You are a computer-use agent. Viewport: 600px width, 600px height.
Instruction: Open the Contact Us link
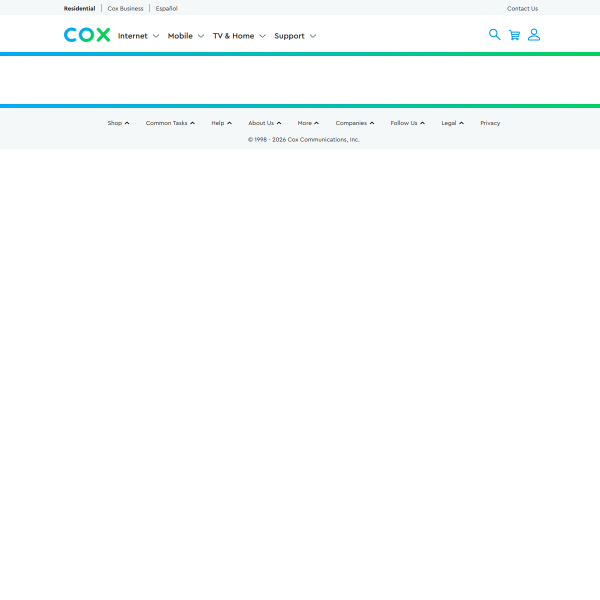pos(522,8)
